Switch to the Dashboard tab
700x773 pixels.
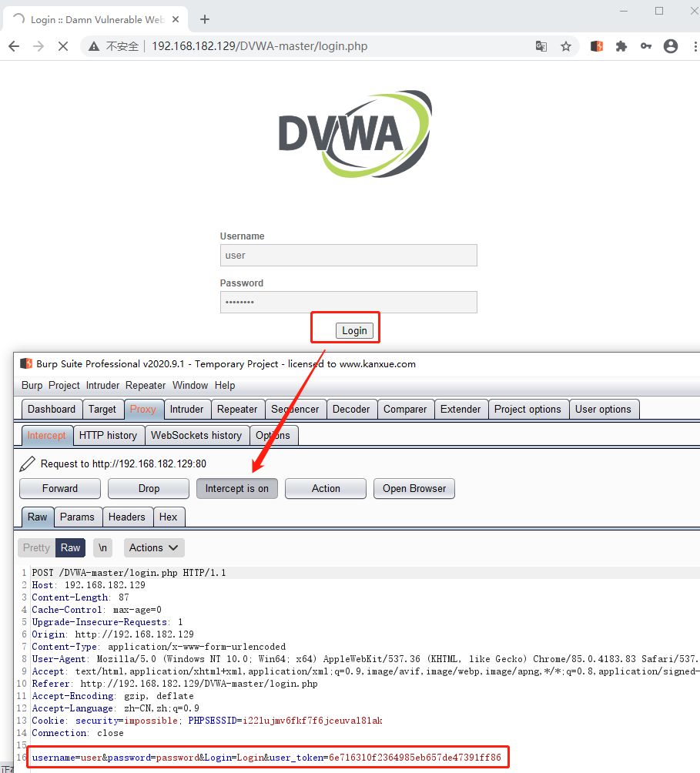point(52,409)
